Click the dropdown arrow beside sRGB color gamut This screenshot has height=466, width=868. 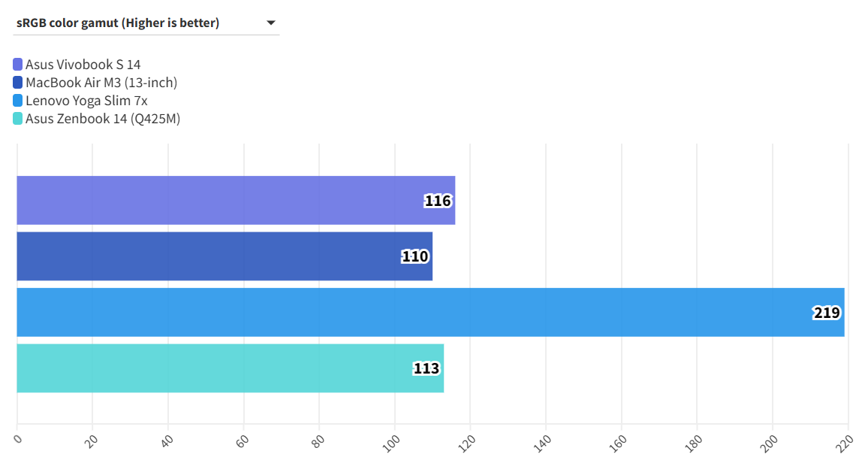[x=271, y=23]
